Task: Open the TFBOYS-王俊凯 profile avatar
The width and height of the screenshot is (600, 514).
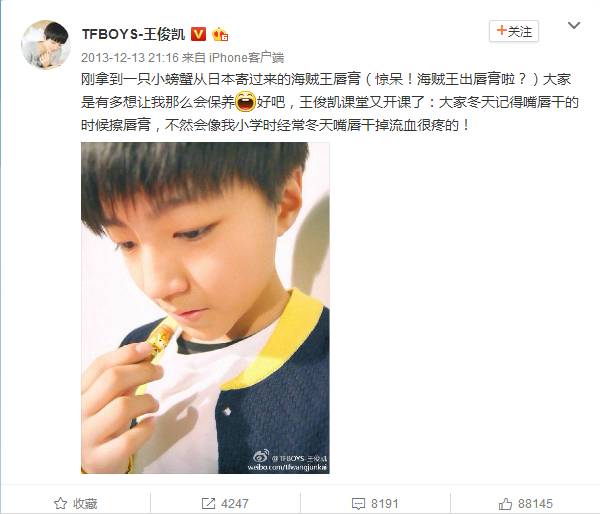Action: (x=46, y=44)
